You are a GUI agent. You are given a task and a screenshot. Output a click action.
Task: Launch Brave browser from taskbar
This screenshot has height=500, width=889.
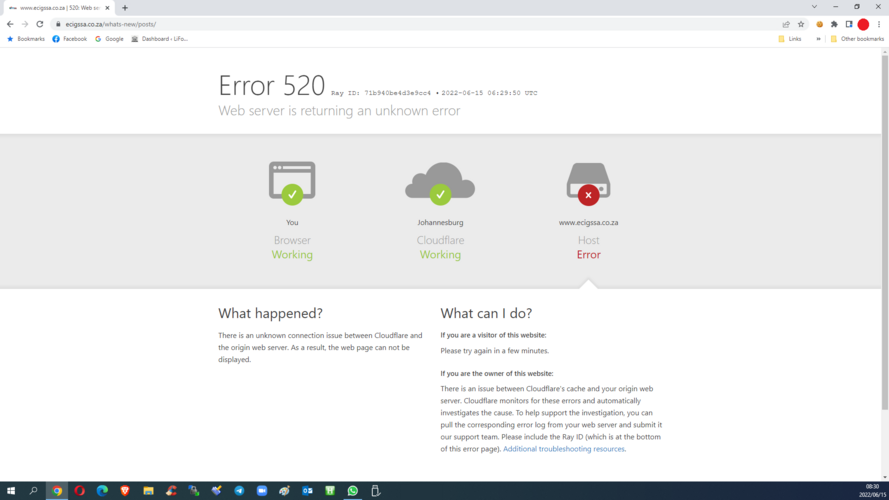pos(125,491)
